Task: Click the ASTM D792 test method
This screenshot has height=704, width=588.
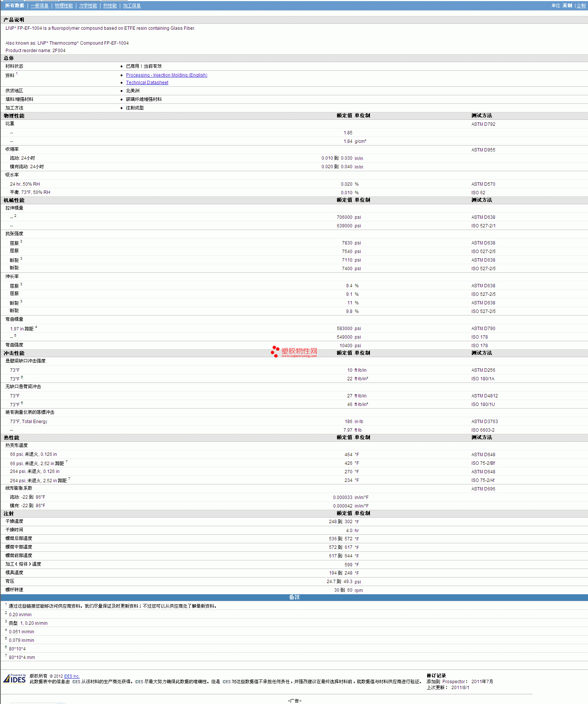Action: coord(483,124)
